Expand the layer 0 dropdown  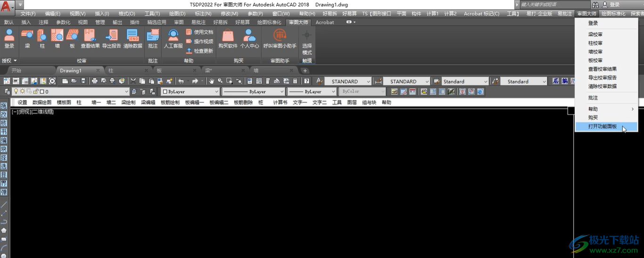pyautogui.click(x=126, y=91)
